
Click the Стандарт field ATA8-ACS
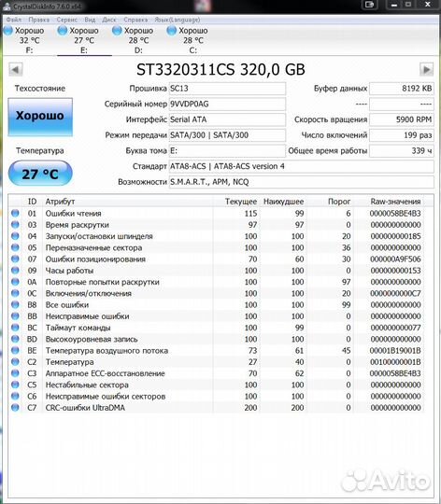pos(302,166)
